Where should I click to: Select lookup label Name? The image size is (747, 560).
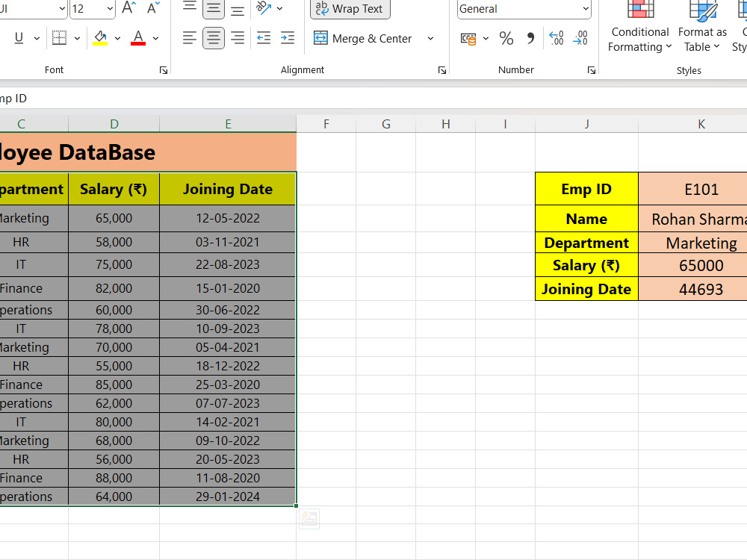pyautogui.click(x=586, y=219)
